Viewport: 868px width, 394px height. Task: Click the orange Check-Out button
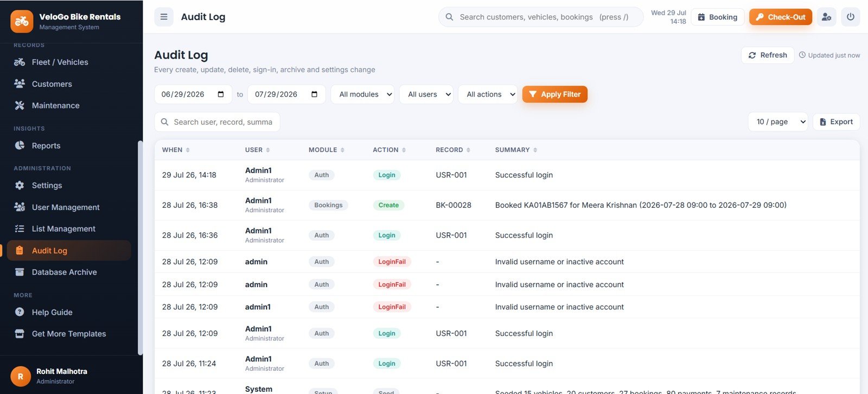coord(781,17)
